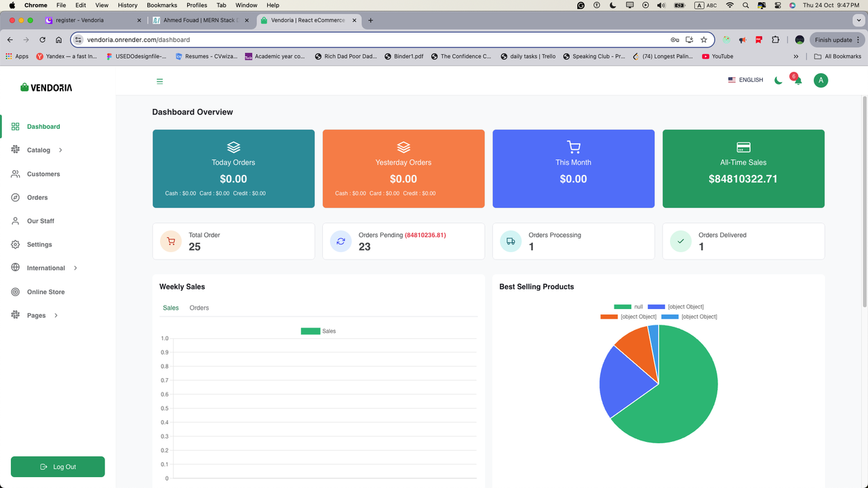Toggle the orange '[object Object]' pie legend swatch
This screenshot has width=868, height=488.
[609, 317]
